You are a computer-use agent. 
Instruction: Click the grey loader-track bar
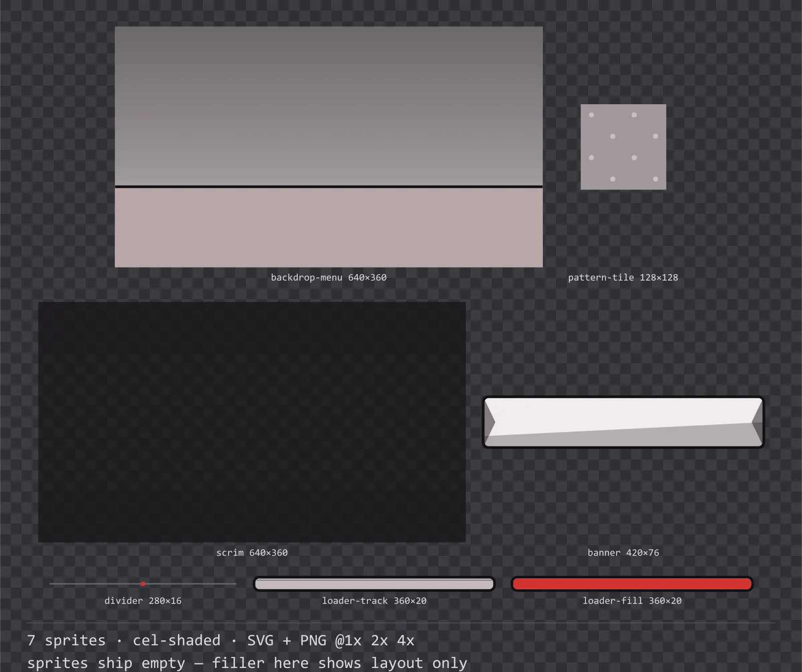click(x=374, y=584)
